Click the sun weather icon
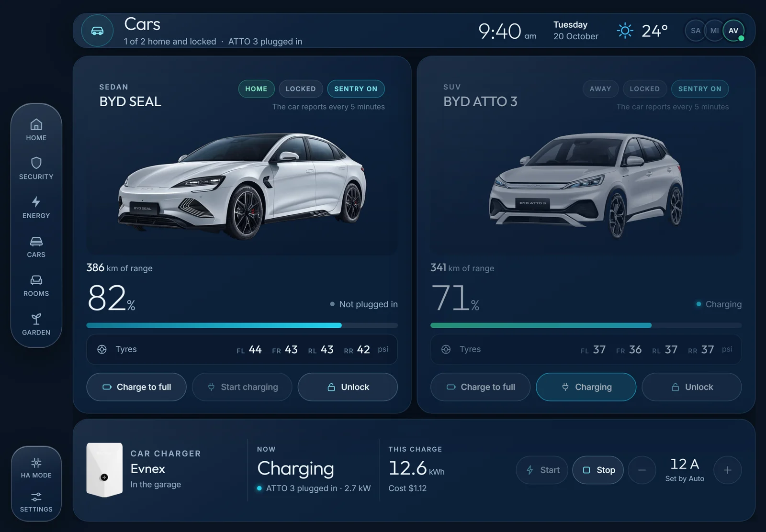Viewport: 766px width, 532px height. tap(625, 31)
